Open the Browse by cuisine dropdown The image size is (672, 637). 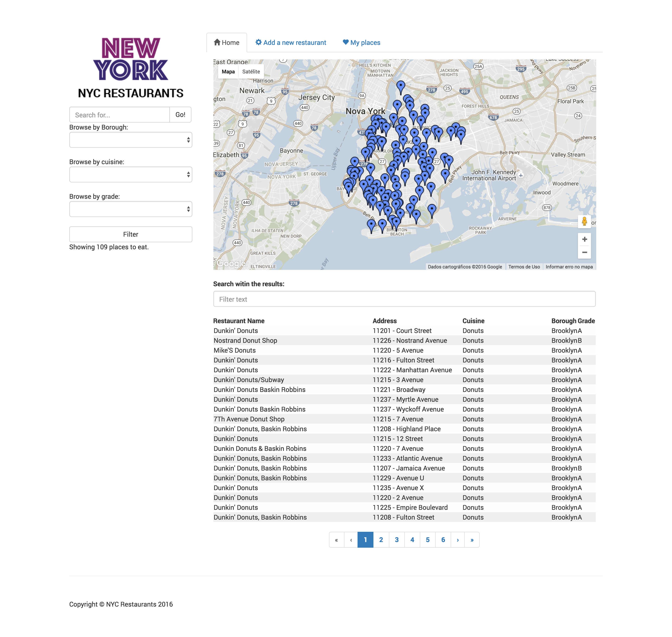tap(131, 174)
